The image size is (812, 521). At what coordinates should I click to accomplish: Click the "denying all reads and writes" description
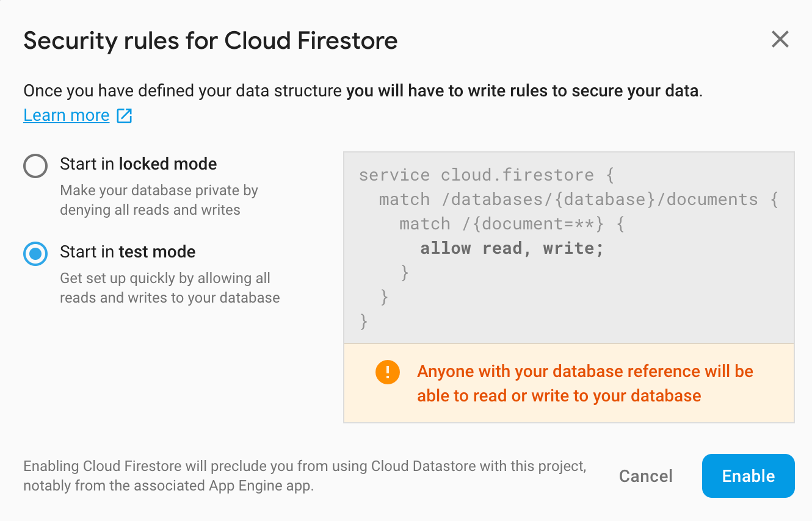tap(150, 210)
